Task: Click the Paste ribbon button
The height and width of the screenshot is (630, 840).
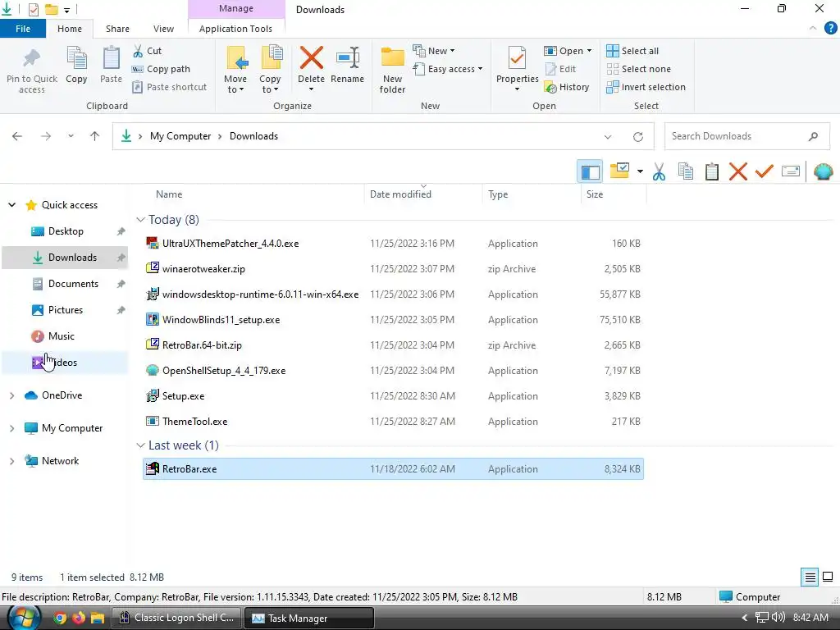Action: tap(111, 65)
